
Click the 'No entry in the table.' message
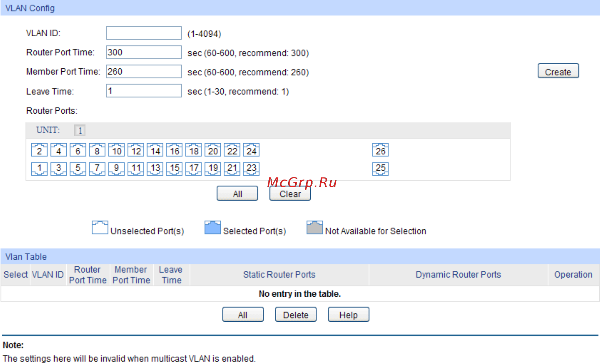coord(300,294)
